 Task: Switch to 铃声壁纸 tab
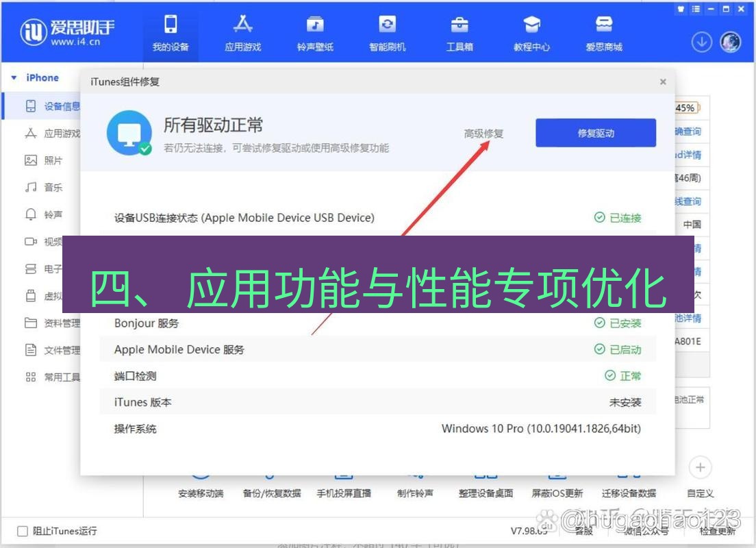pyautogui.click(x=315, y=33)
